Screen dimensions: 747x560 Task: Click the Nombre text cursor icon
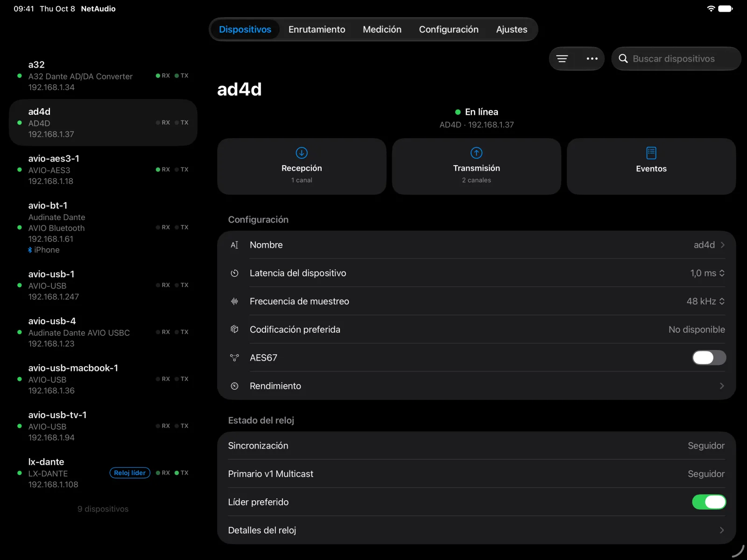(234, 245)
